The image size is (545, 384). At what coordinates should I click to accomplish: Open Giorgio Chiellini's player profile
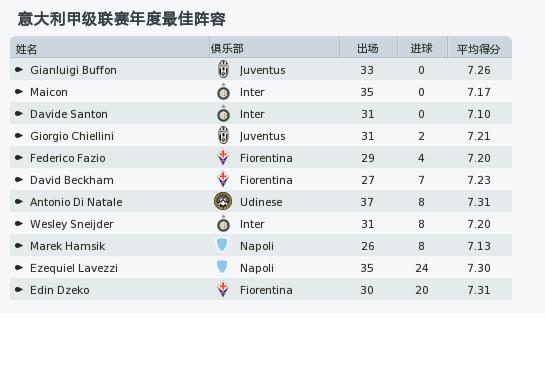coord(72,136)
